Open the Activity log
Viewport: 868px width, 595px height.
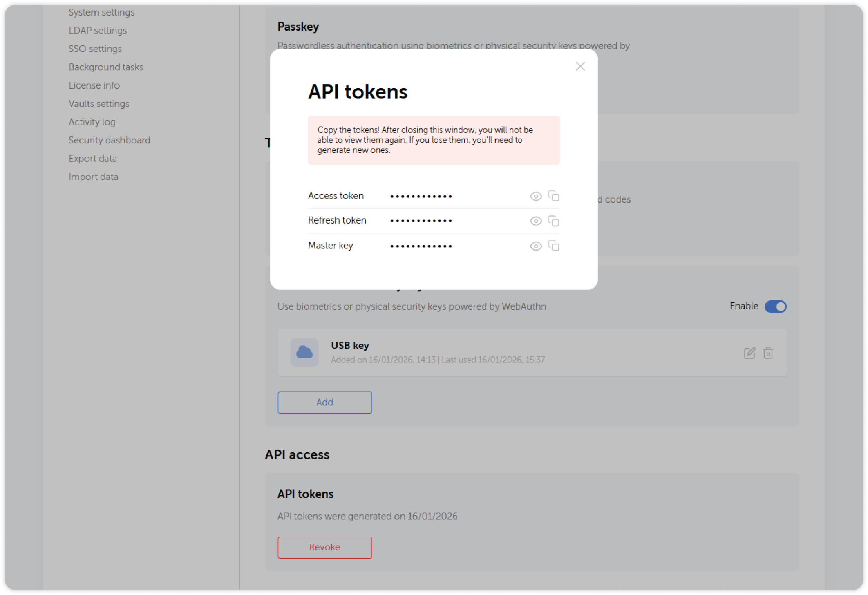click(92, 121)
